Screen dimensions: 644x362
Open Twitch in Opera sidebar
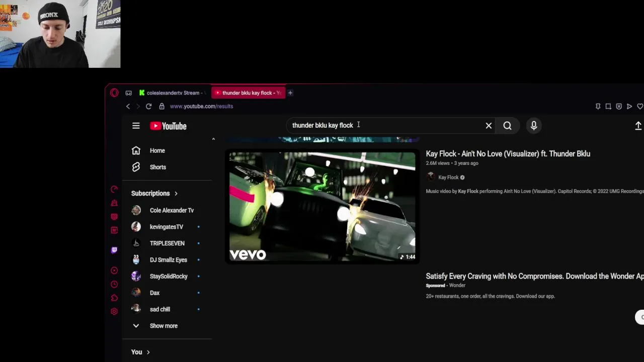tap(114, 250)
